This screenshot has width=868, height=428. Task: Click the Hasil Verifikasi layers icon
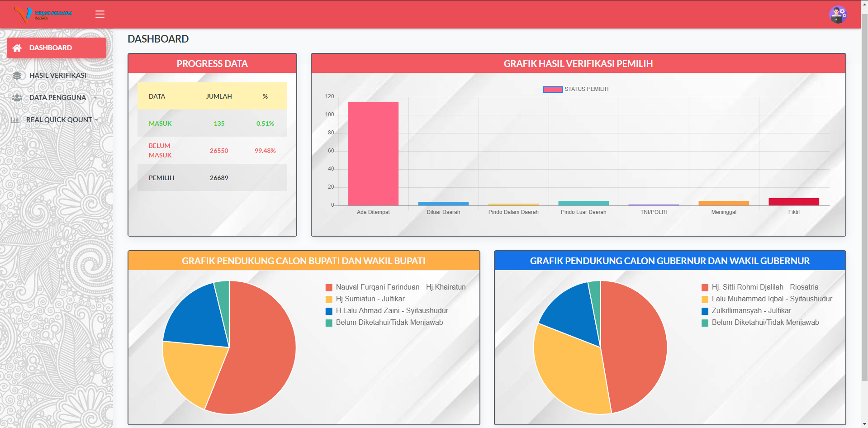tap(17, 76)
